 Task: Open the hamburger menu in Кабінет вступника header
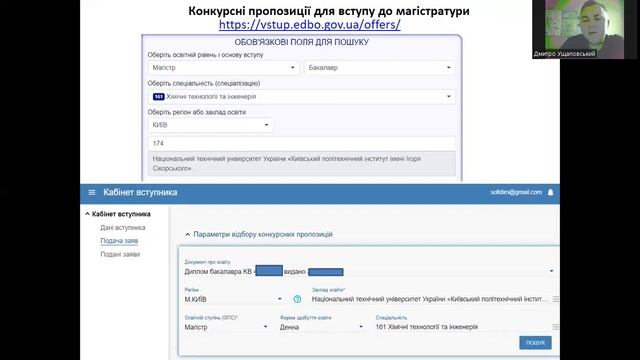pyautogui.click(x=92, y=192)
